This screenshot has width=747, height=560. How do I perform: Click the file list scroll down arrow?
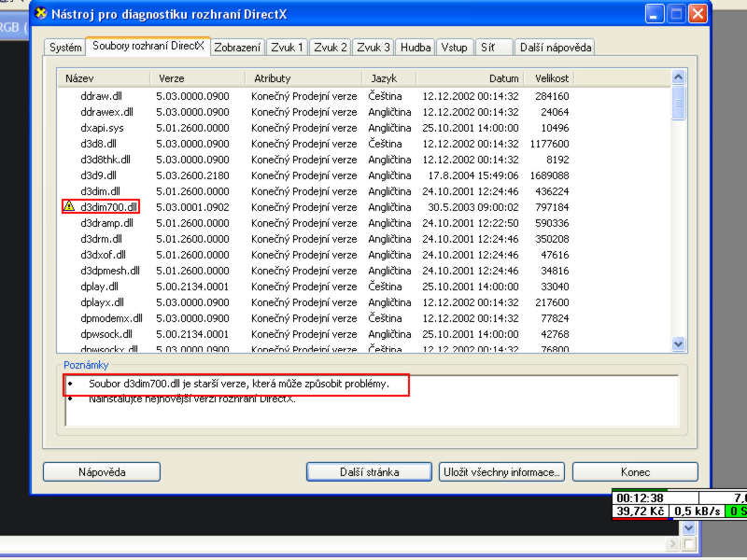(x=679, y=343)
